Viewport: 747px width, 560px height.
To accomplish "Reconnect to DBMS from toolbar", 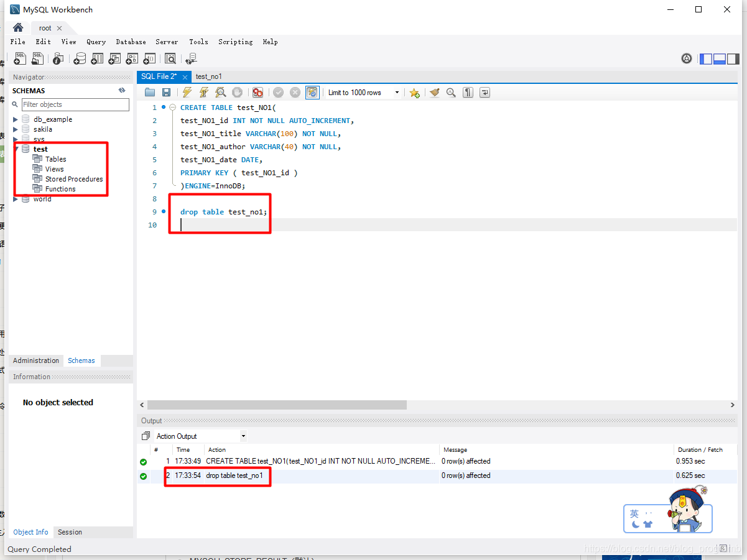I will coord(191,58).
